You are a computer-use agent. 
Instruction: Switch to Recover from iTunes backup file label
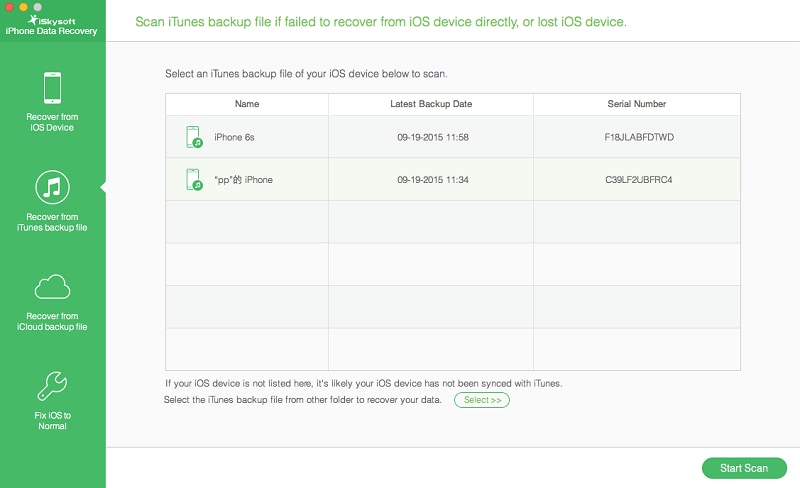point(52,222)
